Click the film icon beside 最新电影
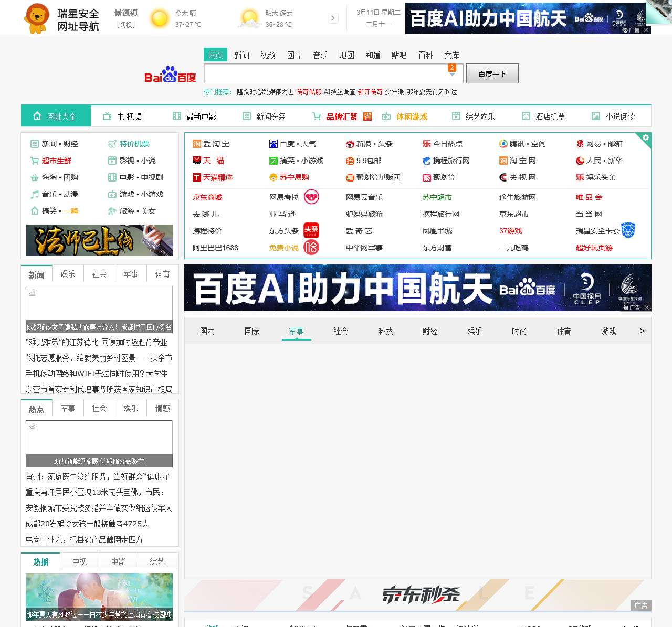 [177, 116]
